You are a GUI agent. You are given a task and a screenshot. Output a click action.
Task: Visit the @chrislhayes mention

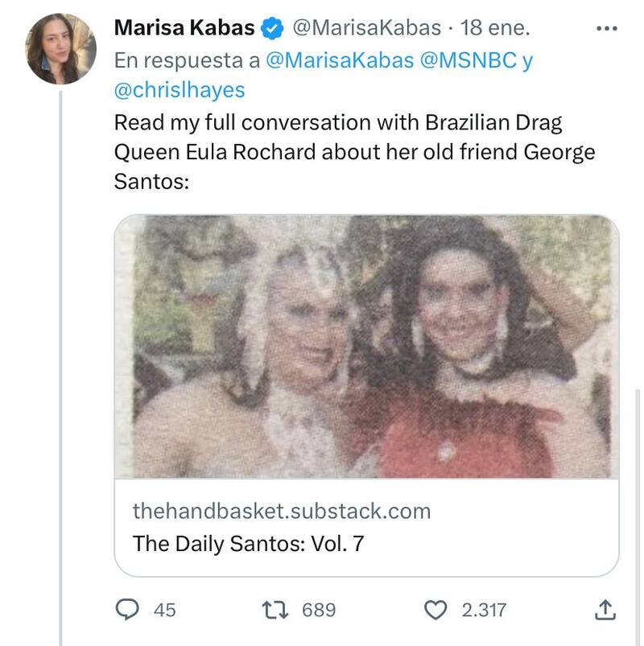pyautogui.click(x=179, y=90)
